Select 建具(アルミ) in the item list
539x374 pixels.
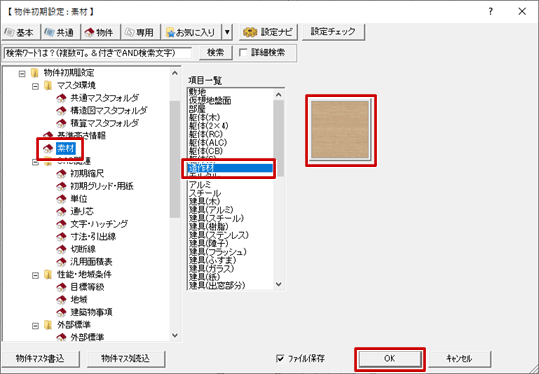pyautogui.click(x=211, y=209)
